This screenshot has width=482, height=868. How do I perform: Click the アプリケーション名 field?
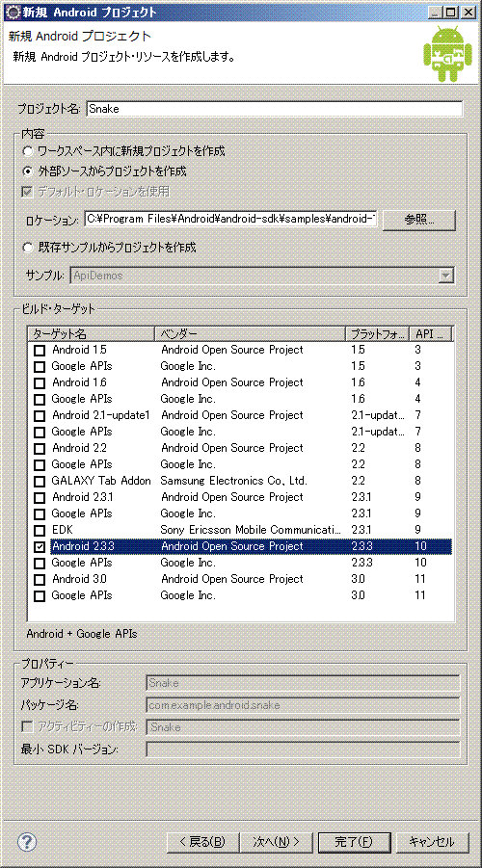coord(303,683)
